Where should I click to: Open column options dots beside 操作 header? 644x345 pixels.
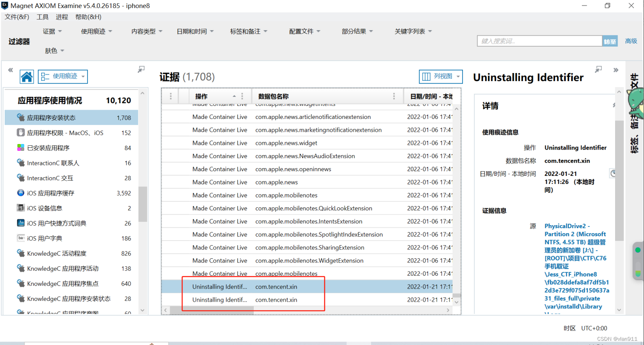pyautogui.click(x=242, y=96)
